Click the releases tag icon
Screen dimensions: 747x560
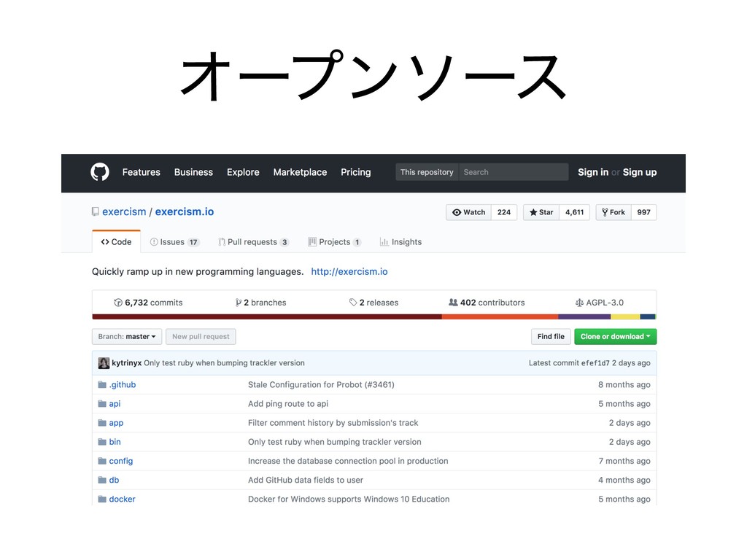(x=354, y=303)
